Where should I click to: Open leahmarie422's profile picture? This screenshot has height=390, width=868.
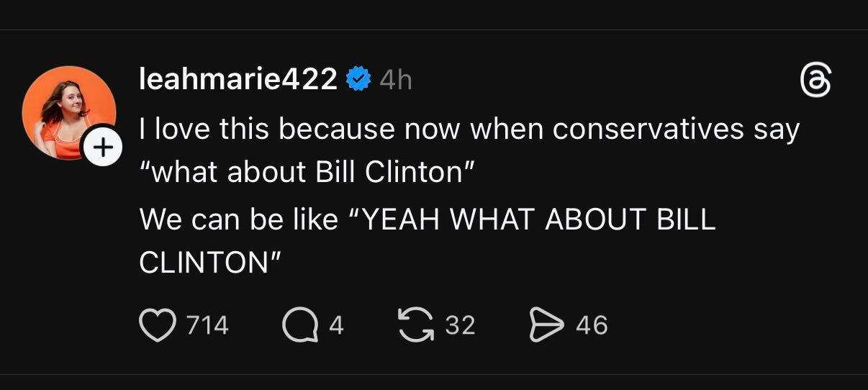(x=65, y=108)
